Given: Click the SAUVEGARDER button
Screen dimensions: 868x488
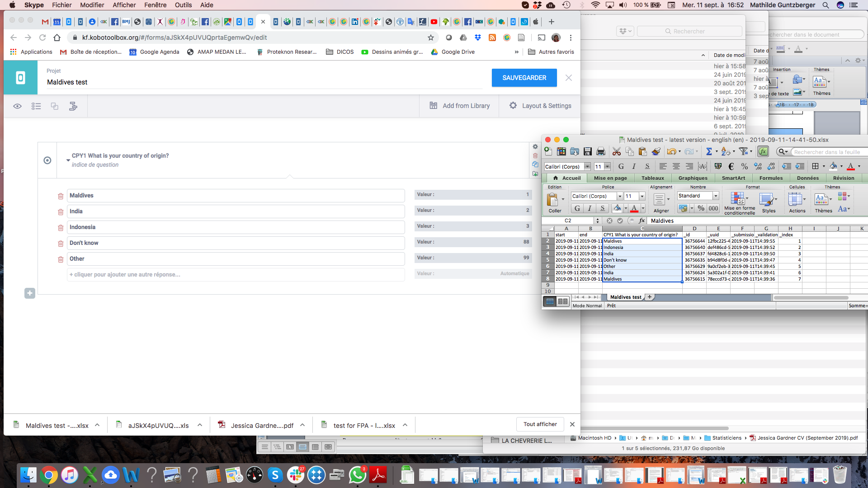Looking at the screenshot, I should point(524,78).
